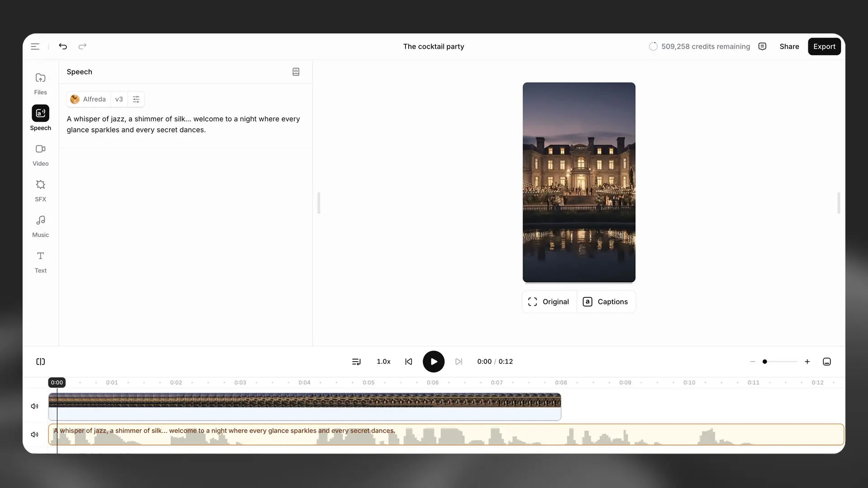Click the Export button

point(824,47)
